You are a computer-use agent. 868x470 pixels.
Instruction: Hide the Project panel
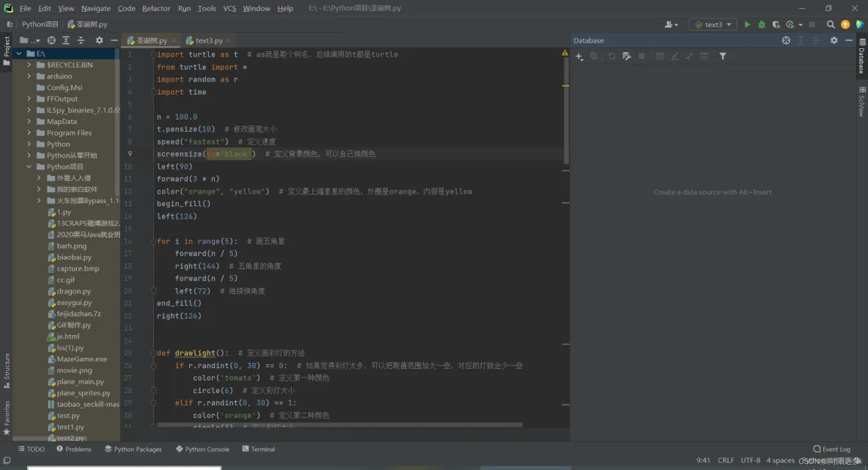(114, 40)
